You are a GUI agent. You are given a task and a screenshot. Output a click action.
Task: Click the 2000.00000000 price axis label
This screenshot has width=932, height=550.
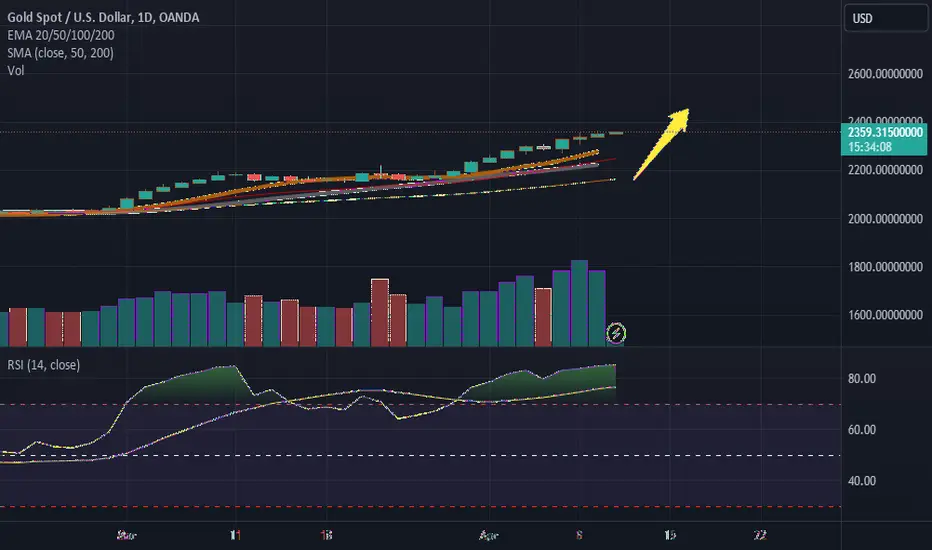[x=885, y=219]
